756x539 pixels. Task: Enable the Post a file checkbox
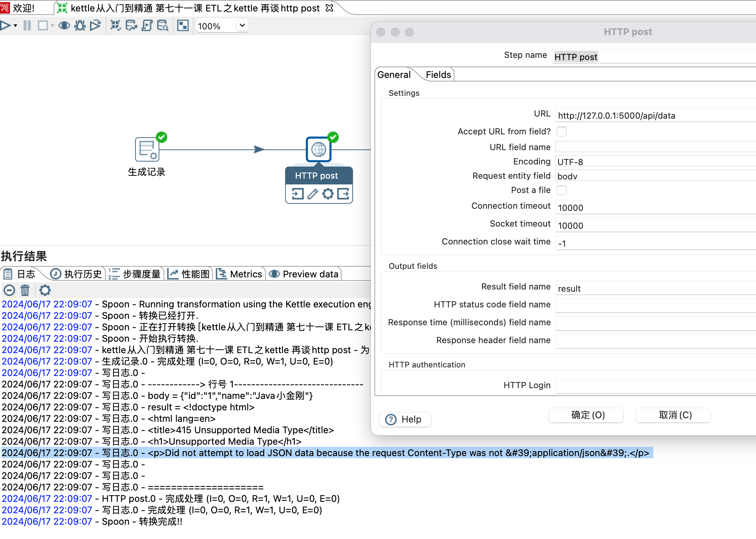(x=562, y=190)
